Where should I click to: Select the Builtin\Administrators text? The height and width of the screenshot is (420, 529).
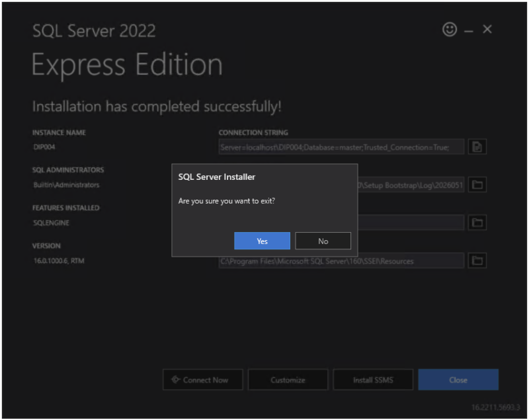tap(66, 185)
